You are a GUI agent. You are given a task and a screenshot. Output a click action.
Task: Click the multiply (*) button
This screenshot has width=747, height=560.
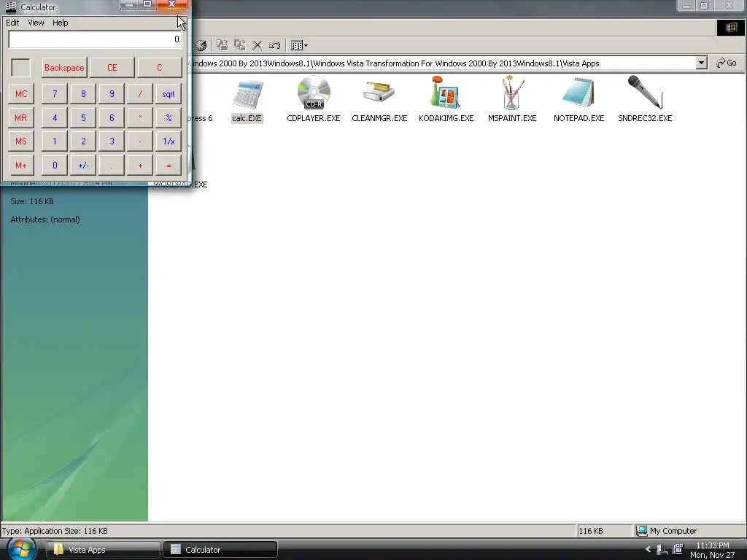(x=140, y=117)
